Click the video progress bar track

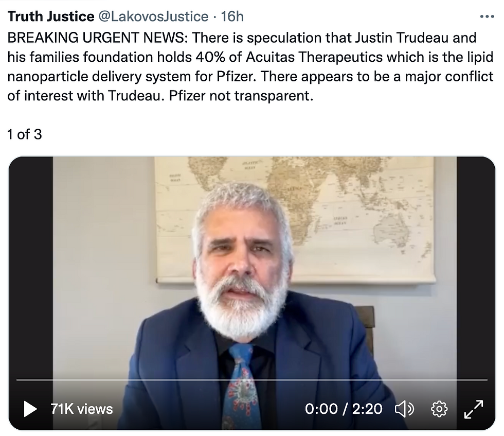point(252,380)
